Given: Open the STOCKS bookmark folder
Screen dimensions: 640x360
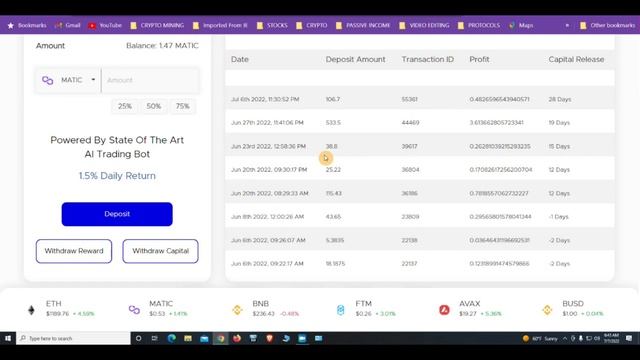Looking at the screenshot, I should tap(272, 25).
